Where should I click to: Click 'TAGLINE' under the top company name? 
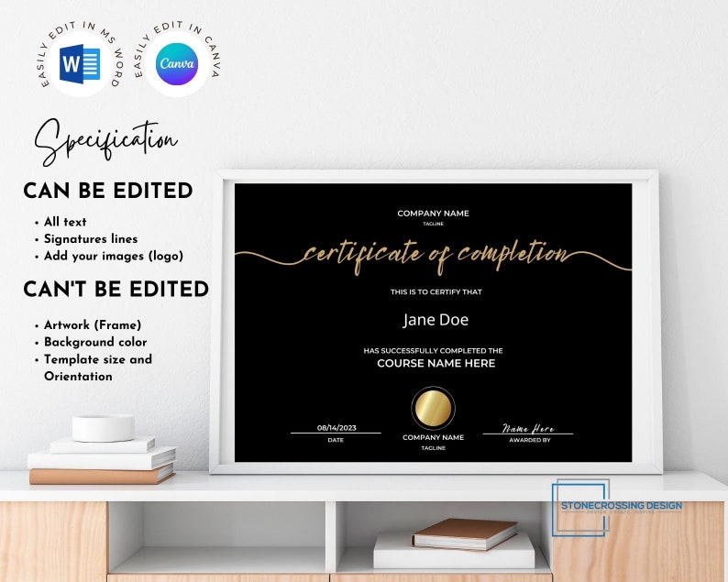pos(433,224)
